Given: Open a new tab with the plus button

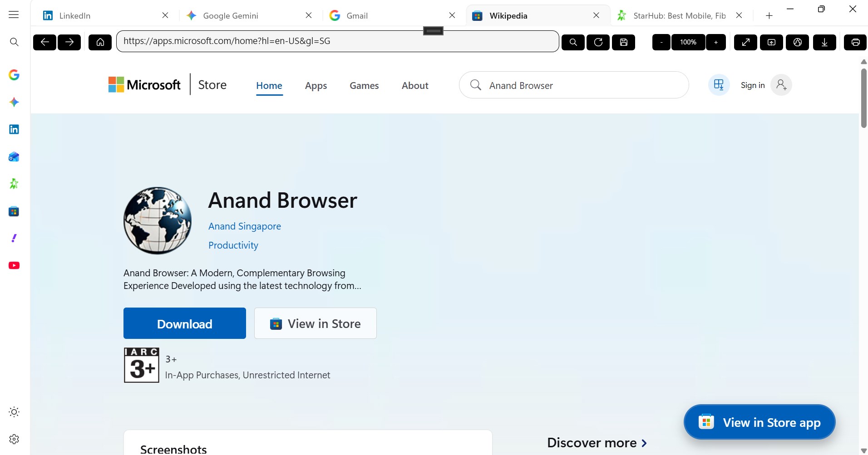Looking at the screenshot, I should pos(769,15).
